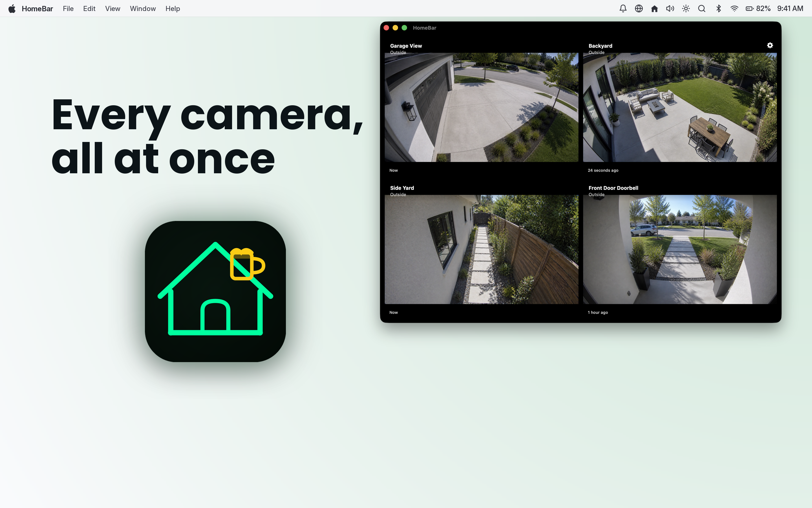Click the Backyard title label
The image size is (812, 508).
click(600, 46)
